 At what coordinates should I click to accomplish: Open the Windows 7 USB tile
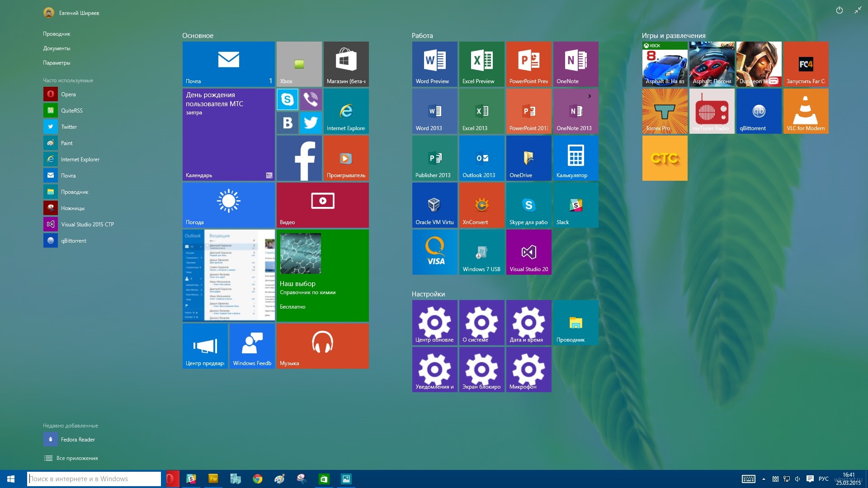481,252
